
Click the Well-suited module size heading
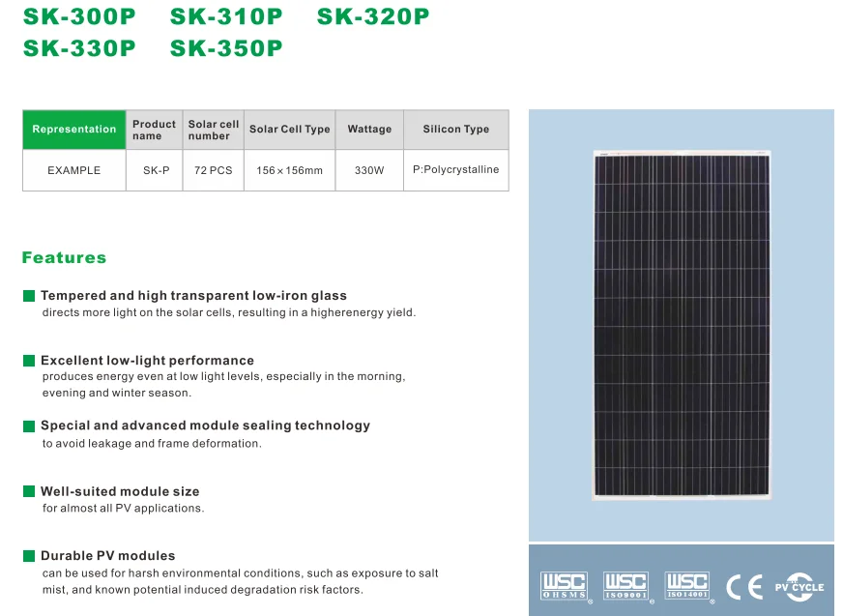pyautogui.click(x=120, y=491)
